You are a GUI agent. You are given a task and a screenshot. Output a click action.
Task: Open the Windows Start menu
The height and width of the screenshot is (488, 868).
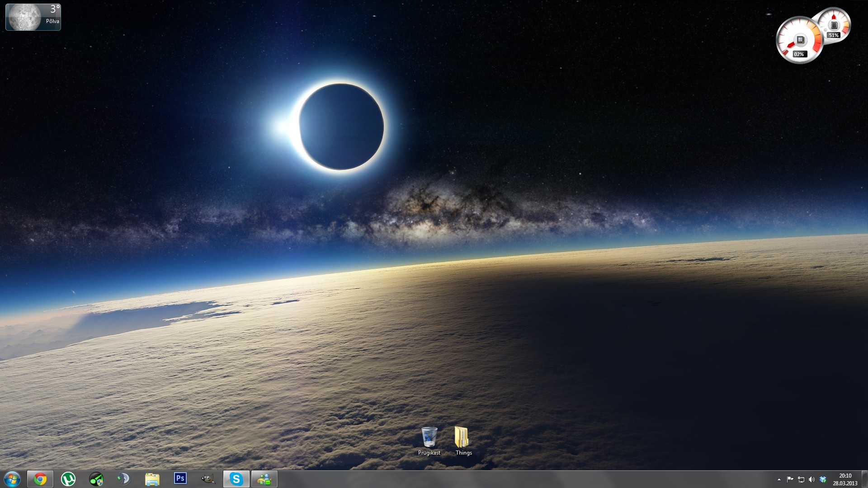[x=12, y=479]
